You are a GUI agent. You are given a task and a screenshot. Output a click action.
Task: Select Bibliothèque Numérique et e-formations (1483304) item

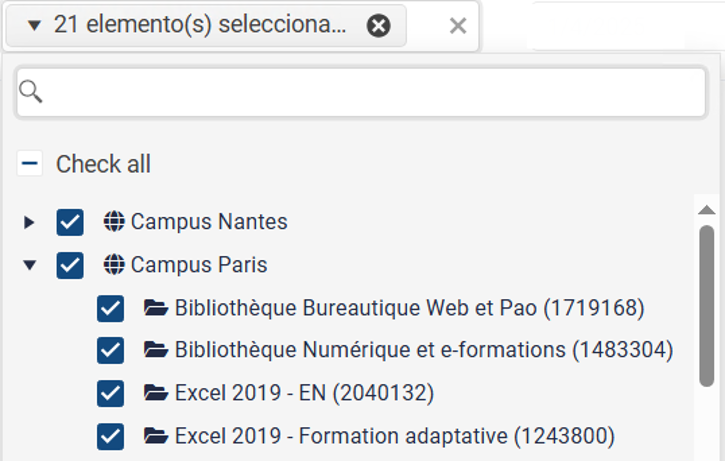pos(424,350)
